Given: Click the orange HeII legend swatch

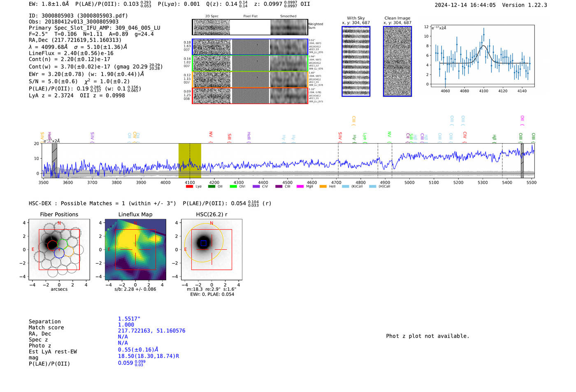Looking at the screenshot, I should coord(323,186).
